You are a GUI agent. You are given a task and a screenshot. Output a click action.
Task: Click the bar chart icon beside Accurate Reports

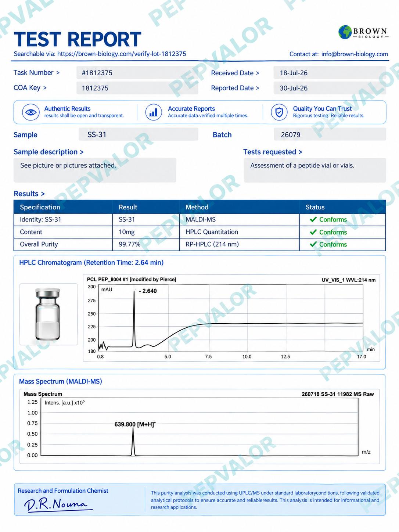pos(154,112)
